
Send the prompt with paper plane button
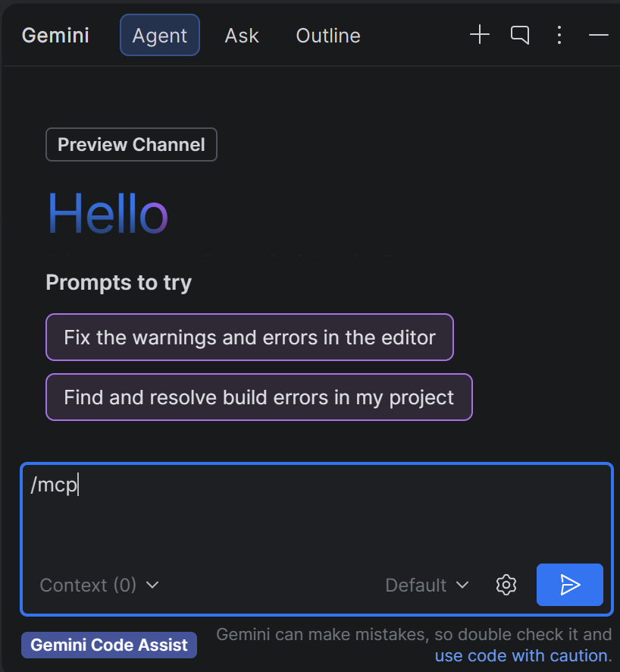tap(570, 585)
